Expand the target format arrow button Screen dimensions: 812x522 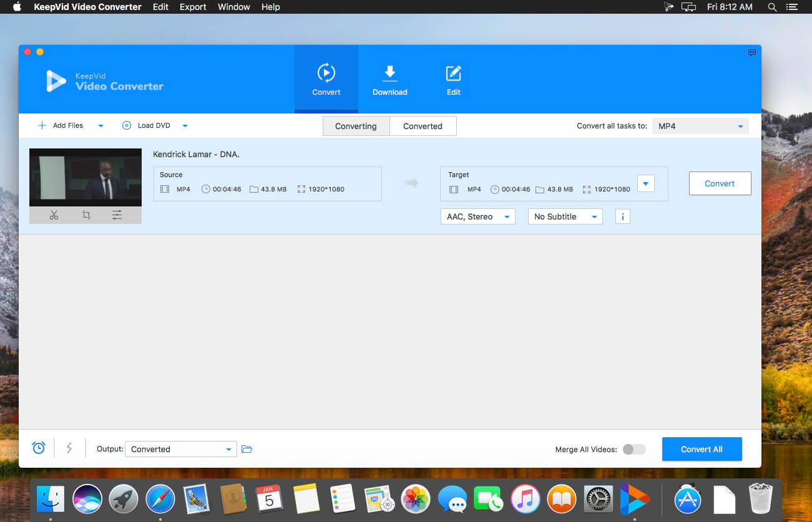[x=646, y=183]
